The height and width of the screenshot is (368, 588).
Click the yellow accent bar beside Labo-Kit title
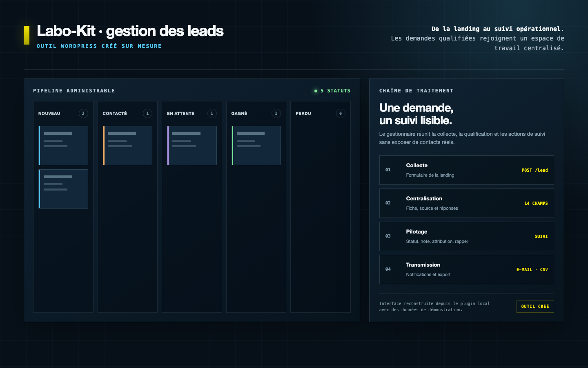(27, 35)
